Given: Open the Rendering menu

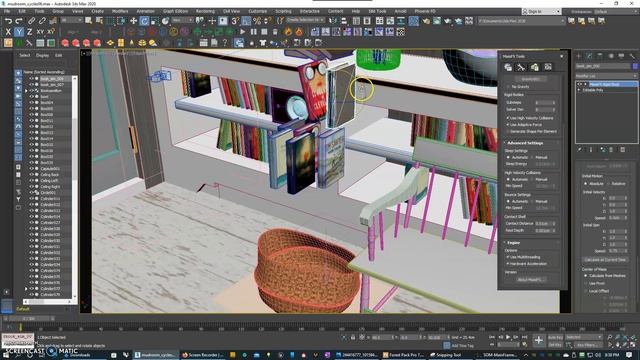Looking at the screenshot, I should click(205, 11).
